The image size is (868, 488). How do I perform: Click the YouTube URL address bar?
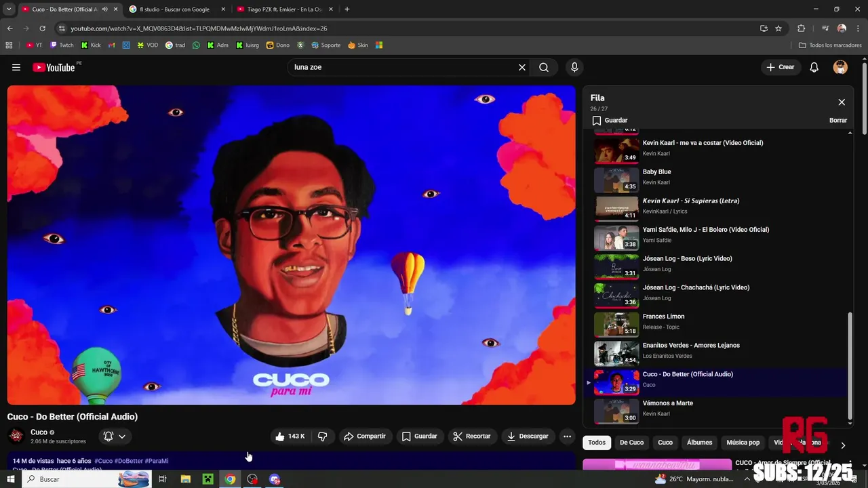(407, 28)
